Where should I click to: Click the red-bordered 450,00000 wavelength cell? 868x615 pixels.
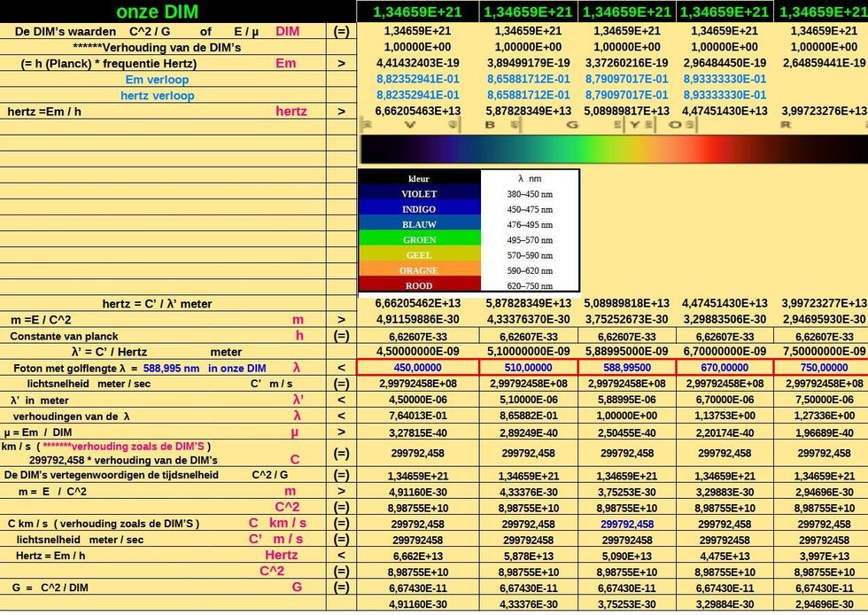(418, 368)
